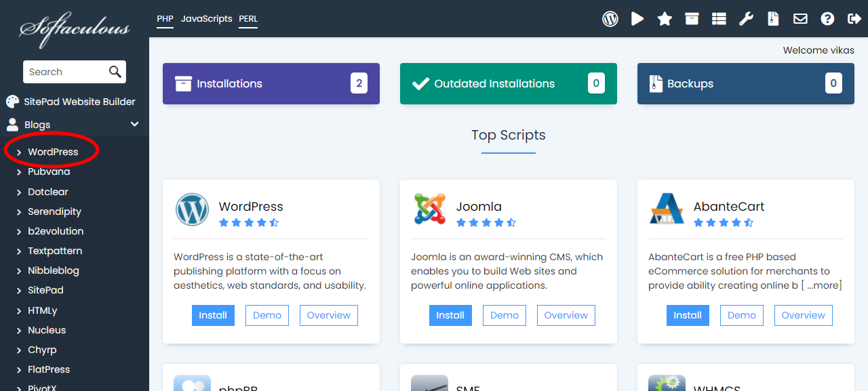
Task: Select Serendipity in the Blogs list
Action: click(x=54, y=211)
